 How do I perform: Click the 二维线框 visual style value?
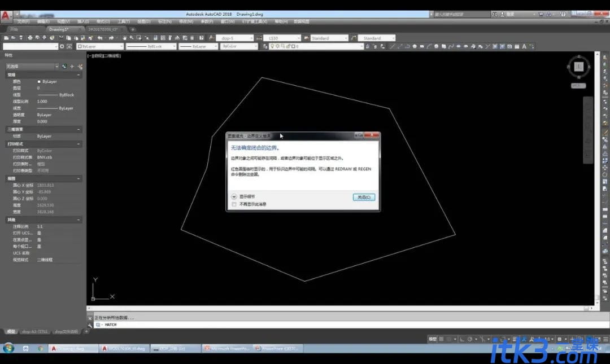click(45, 260)
